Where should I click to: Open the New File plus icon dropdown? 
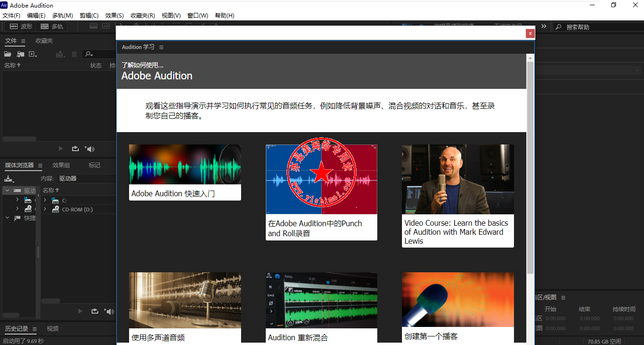tap(33, 54)
